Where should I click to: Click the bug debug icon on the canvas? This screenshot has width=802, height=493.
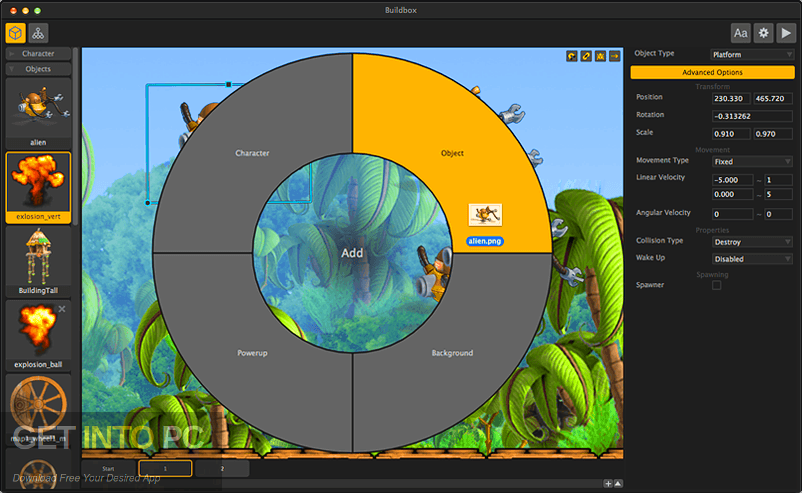coord(600,56)
